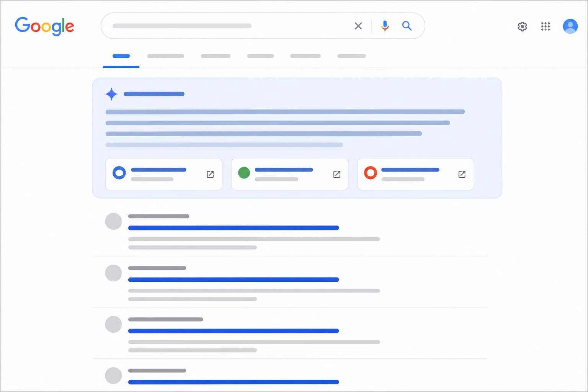
Task: Click the AI overview sparkle icon
Action: tap(111, 94)
